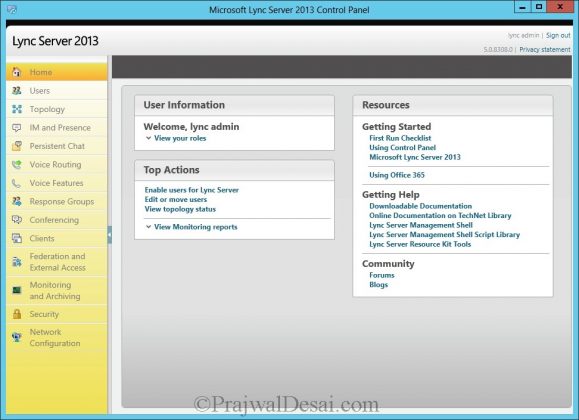This screenshot has height=420, width=579.
Task: Open the First Run Checklist link
Action: click(x=400, y=138)
